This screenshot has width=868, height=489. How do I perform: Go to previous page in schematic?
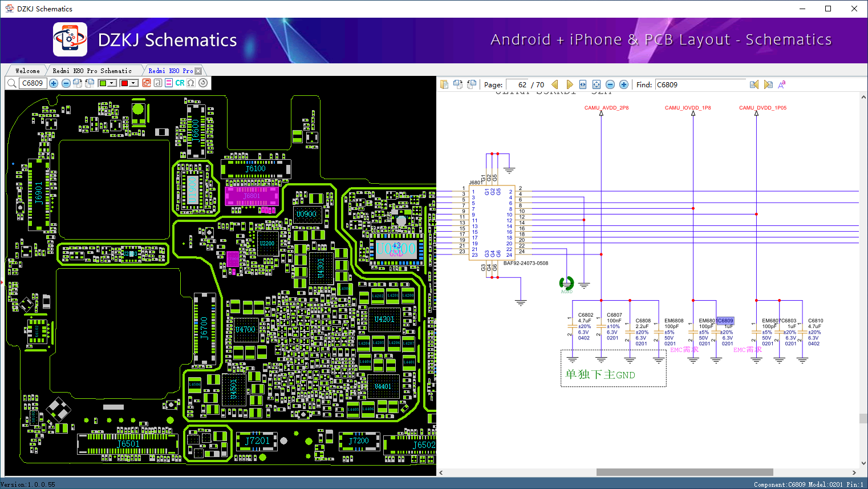(555, 84)
